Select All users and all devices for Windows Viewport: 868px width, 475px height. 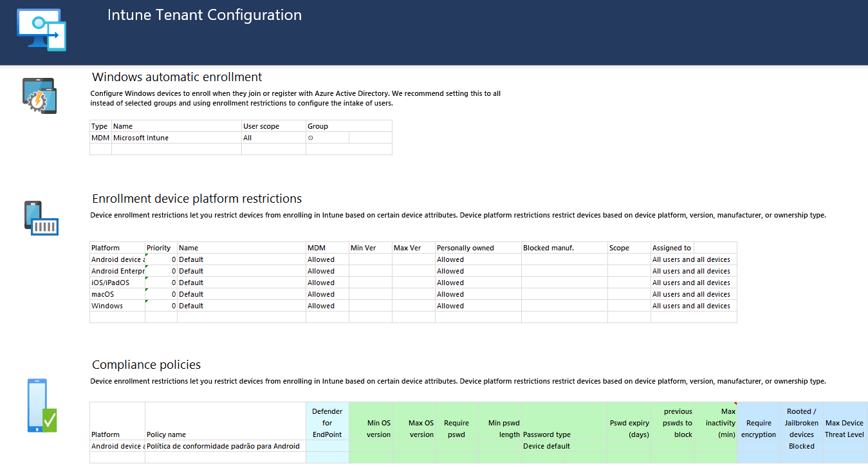tap(694, 306)
